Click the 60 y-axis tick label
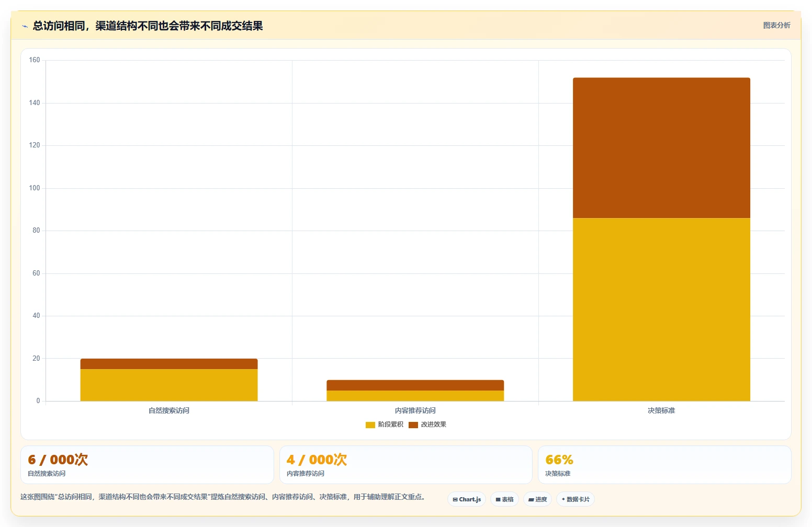 click(x=36, y=273)
